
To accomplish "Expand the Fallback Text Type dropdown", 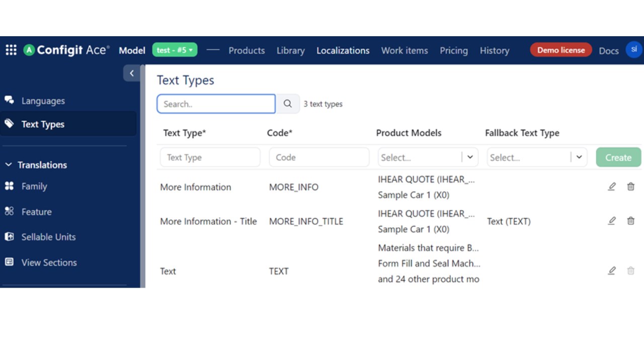I will click(x=579, y=157).
